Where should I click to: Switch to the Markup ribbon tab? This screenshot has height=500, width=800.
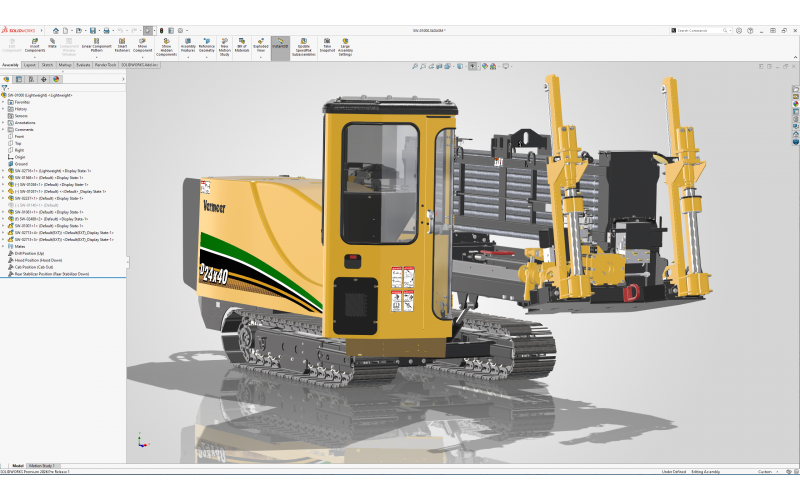(65, 65)
